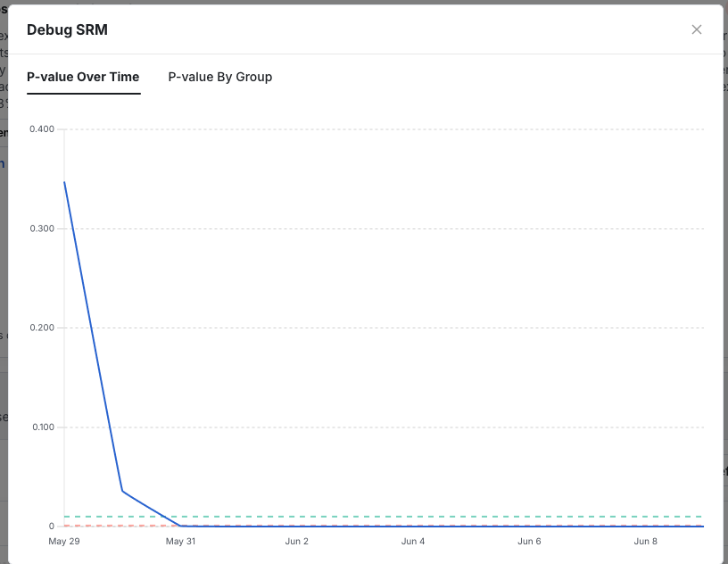Select the May 31 point on the blue line
This screenshot has height=564, width=728.
[180, 525]
